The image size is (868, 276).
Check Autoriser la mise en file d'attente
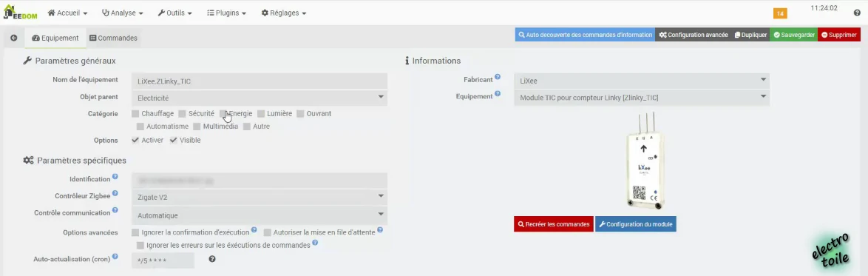point(268,232)
